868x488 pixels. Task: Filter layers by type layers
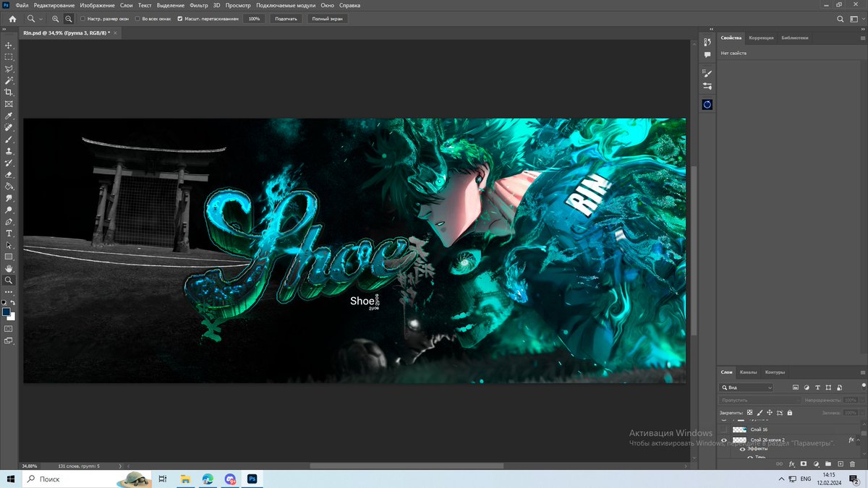817,388
